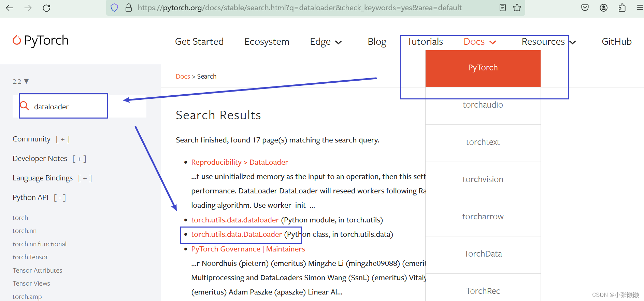Open the Resources dropdown menu
This screenshot has width=644, height=301.
pyautogui.click(x=549, y=42)
